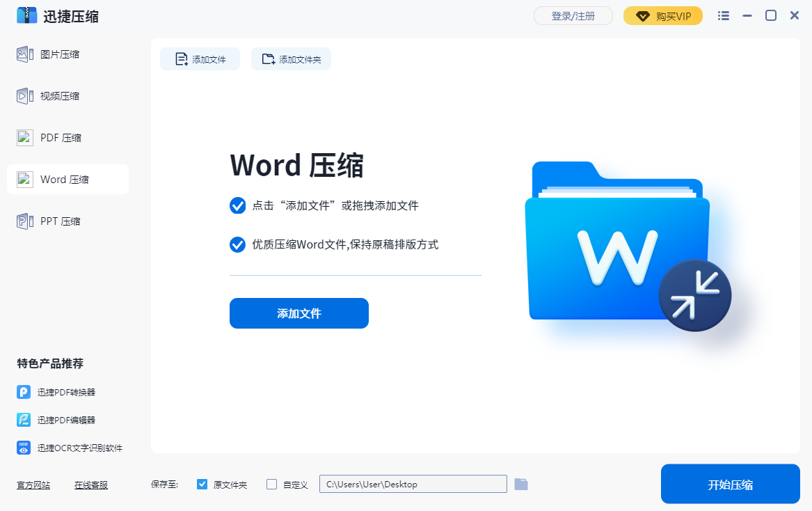Open the app menu list icon near top right
The image size is (812, 511).
coord(723,15)
